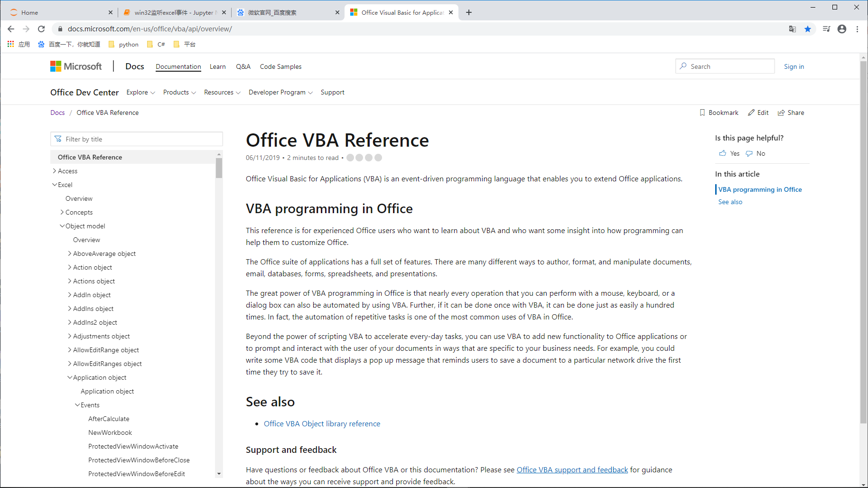Open the AfterCalculate event page
Screen dimensions: 868x488
[x=109, y=419]
